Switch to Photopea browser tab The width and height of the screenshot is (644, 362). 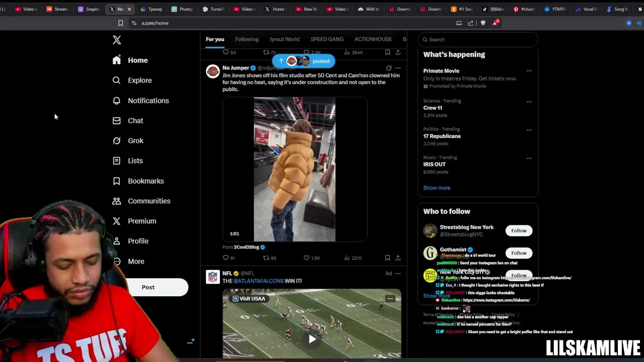click(x=183, y=9)
